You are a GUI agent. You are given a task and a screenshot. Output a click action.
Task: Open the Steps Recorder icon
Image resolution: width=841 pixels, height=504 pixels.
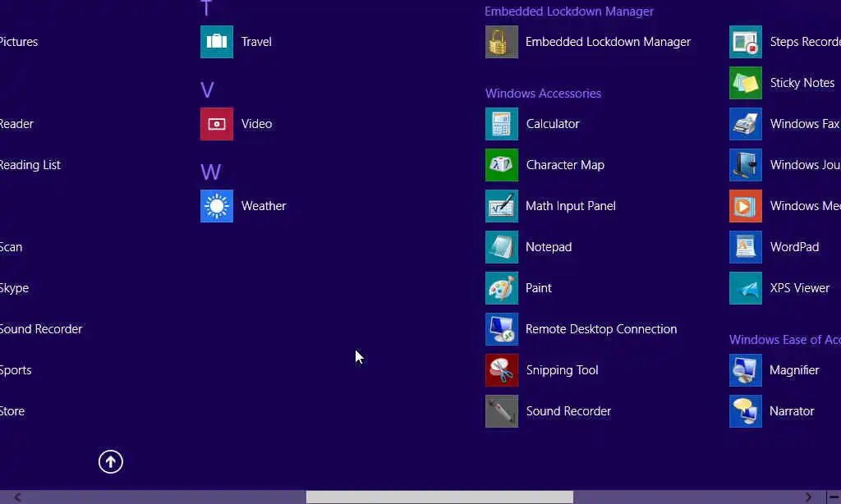click(746, 42)
